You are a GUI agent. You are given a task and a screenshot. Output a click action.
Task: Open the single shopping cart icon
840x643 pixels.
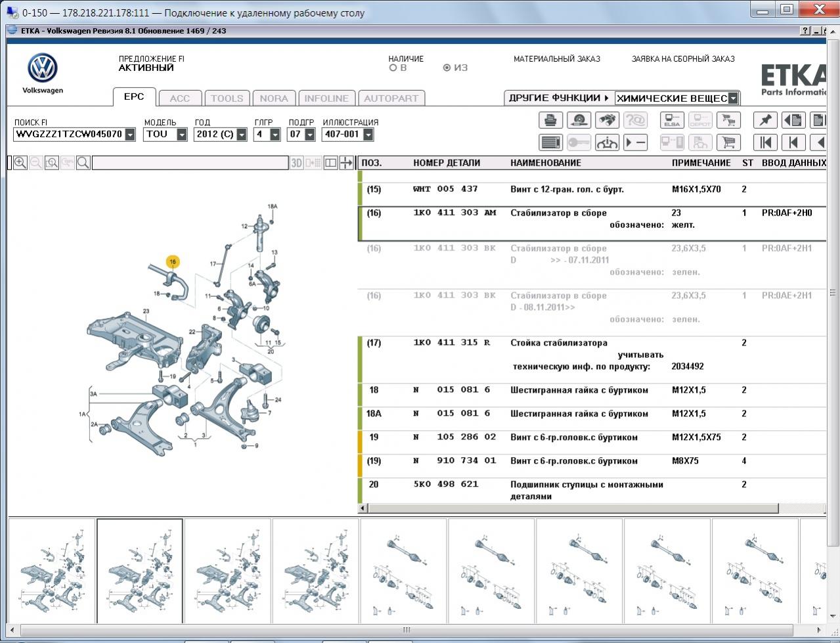[728, 142]
